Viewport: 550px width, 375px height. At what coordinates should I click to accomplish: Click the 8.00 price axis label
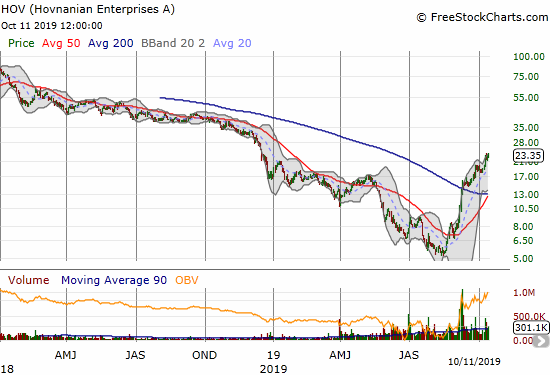point(523,227)
